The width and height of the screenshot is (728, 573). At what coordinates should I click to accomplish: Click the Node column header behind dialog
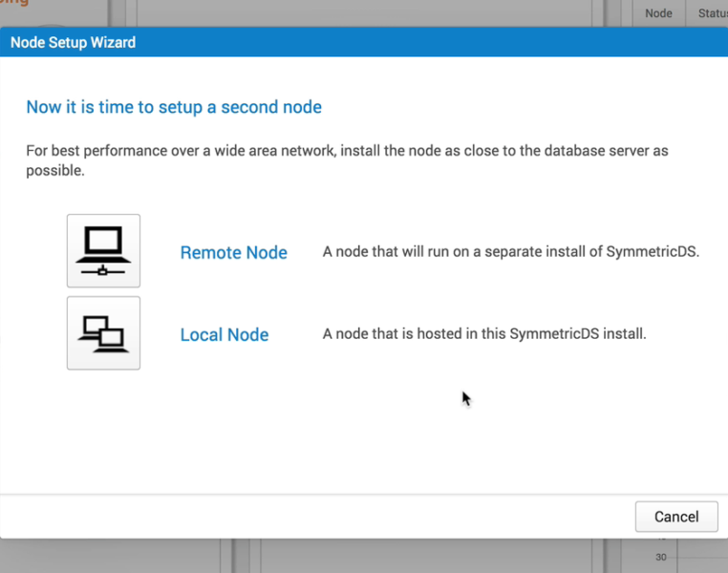pos(658,13)
